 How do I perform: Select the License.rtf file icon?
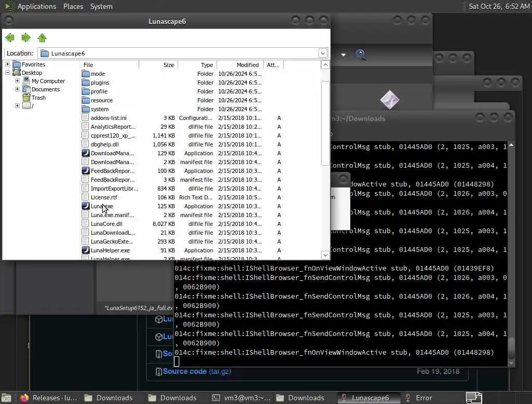point(86,197)
